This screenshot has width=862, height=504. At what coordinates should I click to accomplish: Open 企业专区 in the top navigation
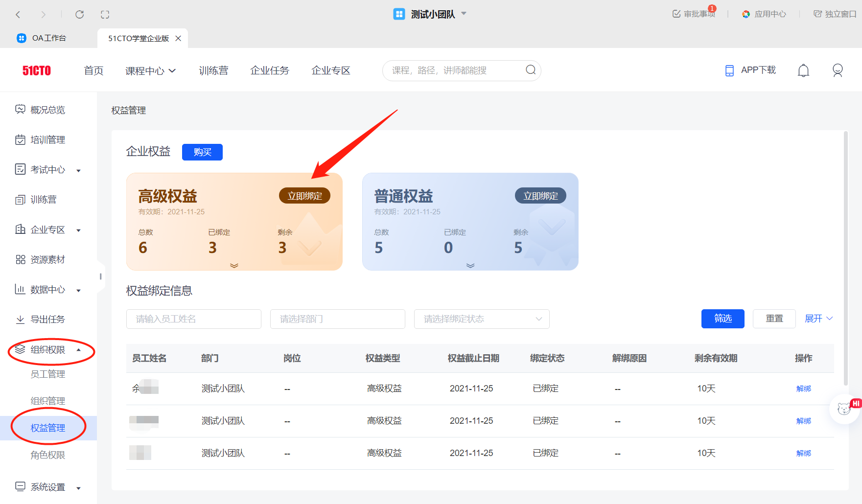point(331,70)
